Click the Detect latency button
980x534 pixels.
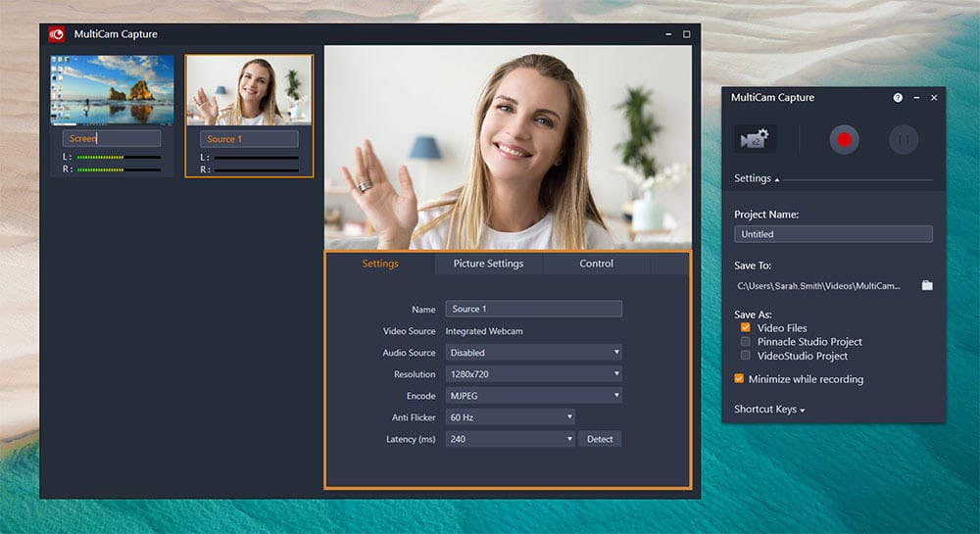tap(600, 439)
